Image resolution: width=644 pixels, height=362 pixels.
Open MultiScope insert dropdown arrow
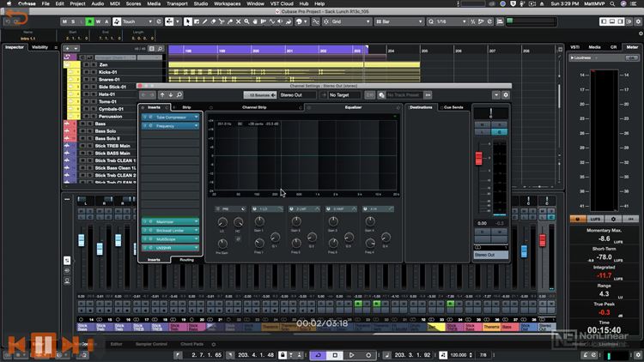(197, 238)
